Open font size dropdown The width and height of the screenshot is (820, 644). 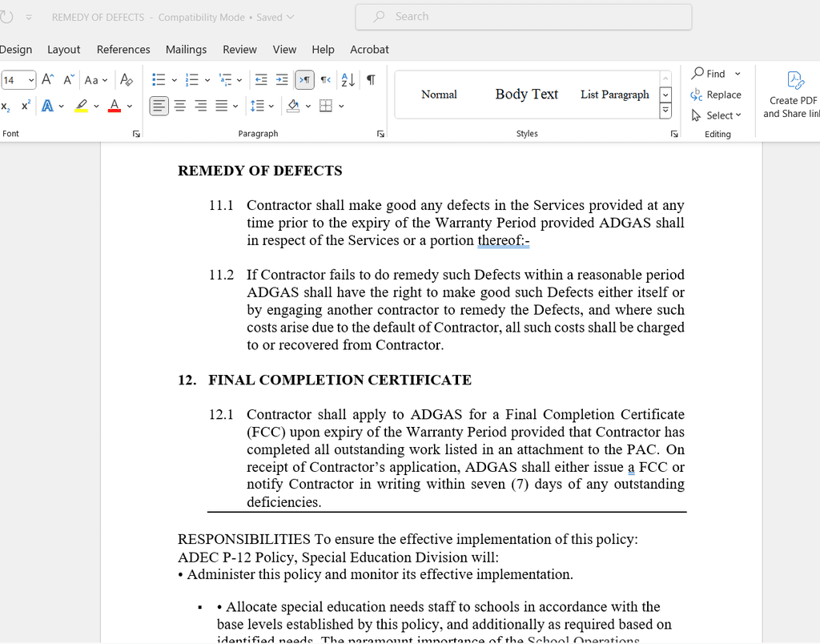(31, 80)
